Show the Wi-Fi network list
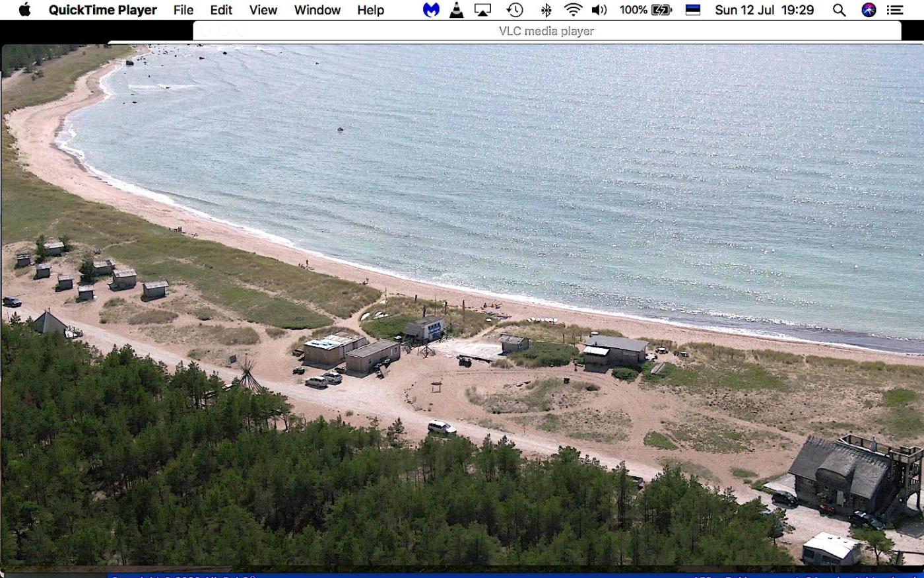The image size is (924, 578). [x=573, y=10]
